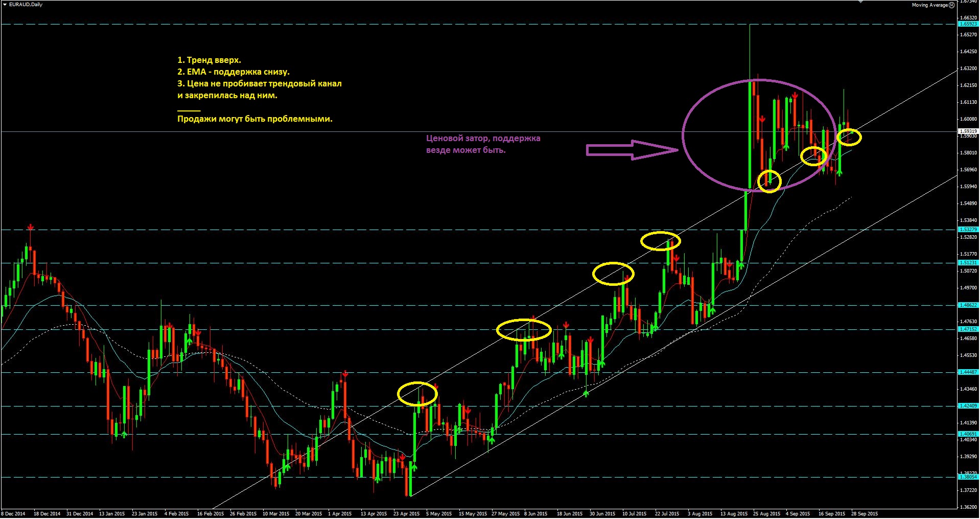Select the 1.53279 level price tag
The height and width of the screenshot is (519, 980).
968,230
